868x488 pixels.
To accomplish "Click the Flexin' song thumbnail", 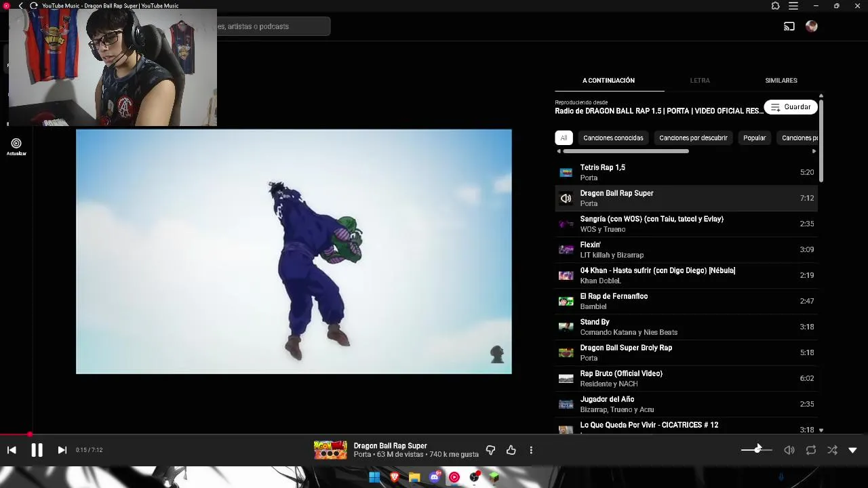I will 566,249.
